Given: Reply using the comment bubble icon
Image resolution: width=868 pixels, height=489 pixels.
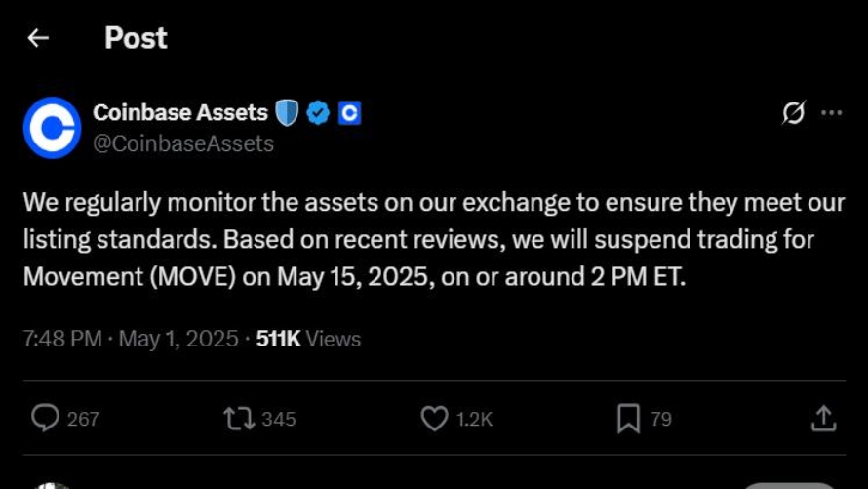Looking at the screenshot, I should point(45,418).
